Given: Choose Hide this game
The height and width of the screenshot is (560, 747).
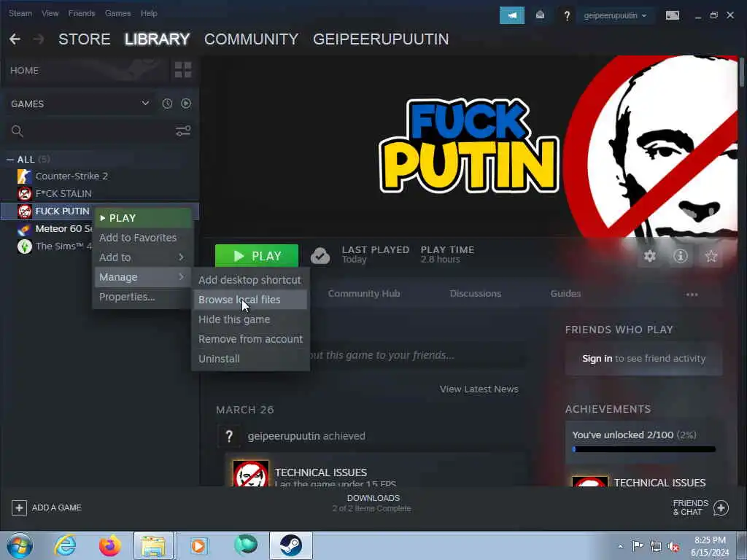Looking at the screenshot, I should (x=250, y=319).
